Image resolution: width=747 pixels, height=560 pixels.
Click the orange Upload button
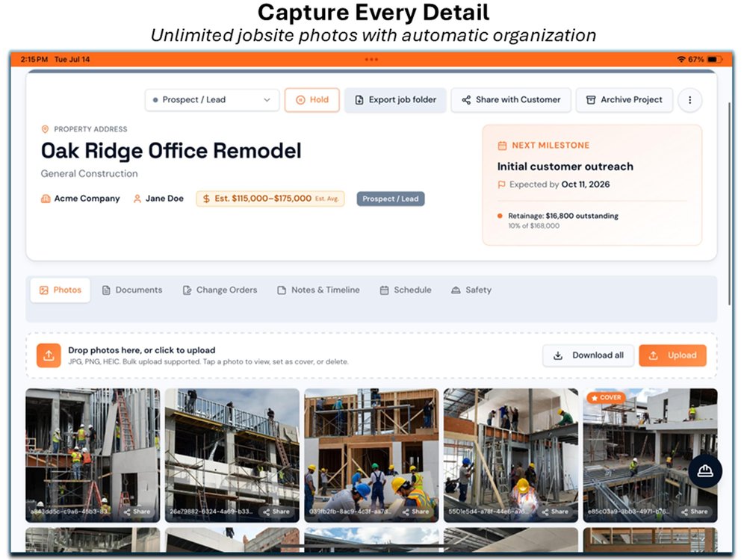673,355
